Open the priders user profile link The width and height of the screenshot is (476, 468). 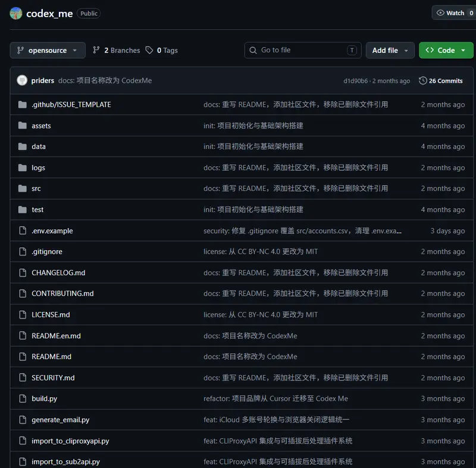tap(42, 80)
